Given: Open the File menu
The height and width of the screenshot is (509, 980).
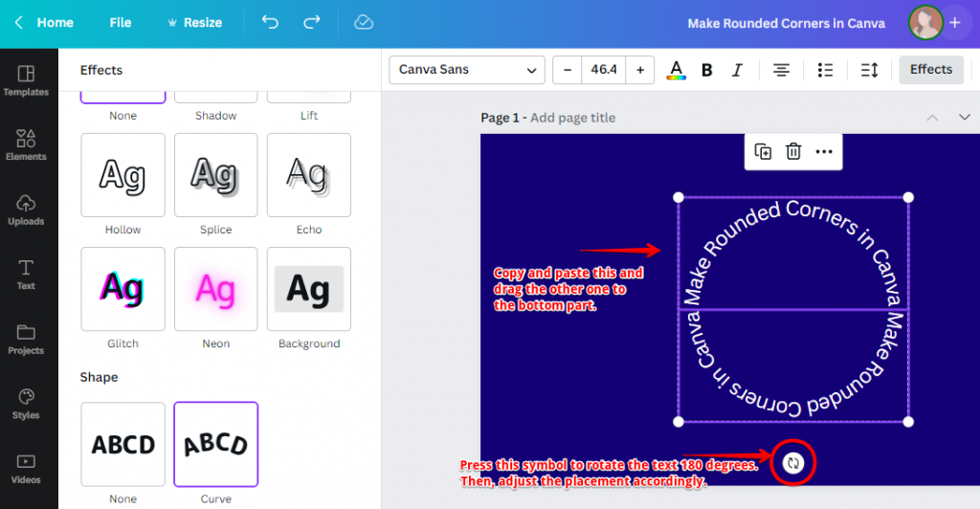Looking at the screenshot, I should 121,22.
